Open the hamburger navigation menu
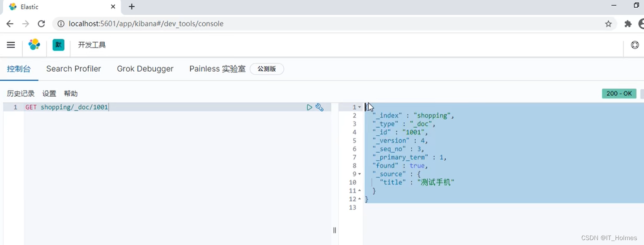This screenshot has width=644, height=245. 11,45
